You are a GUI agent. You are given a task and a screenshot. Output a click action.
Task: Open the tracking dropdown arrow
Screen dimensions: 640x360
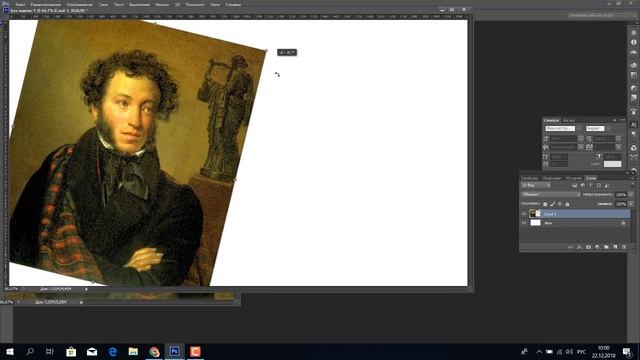(618, 147)
